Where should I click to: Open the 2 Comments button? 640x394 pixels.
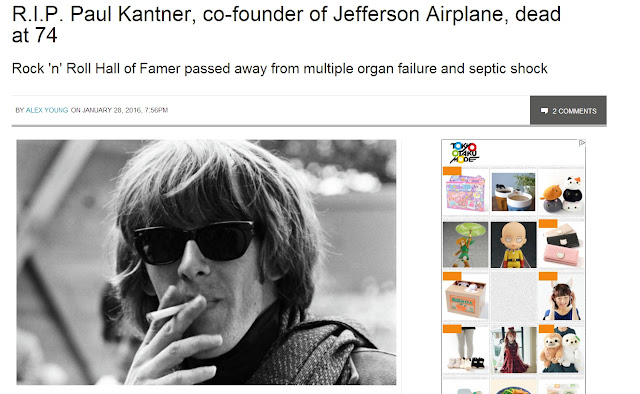tap(568, 111)
